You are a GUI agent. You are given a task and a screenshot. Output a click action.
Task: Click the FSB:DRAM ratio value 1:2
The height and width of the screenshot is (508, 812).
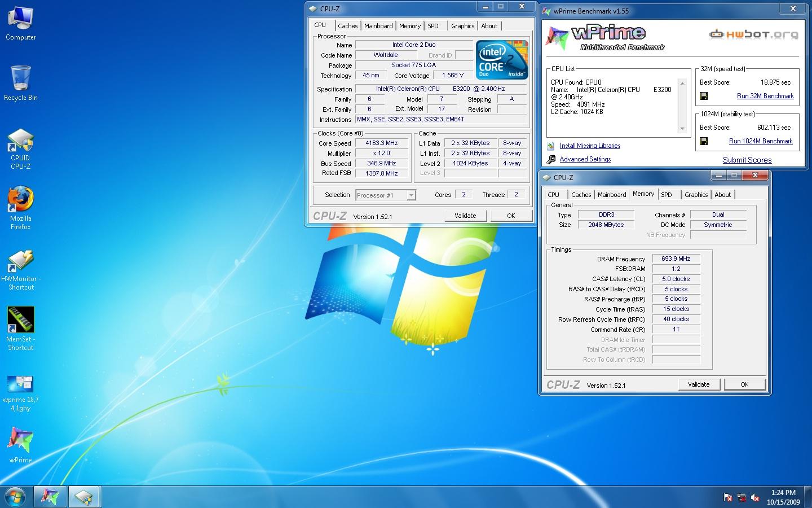pyautogui.click(x=676, y=269)
